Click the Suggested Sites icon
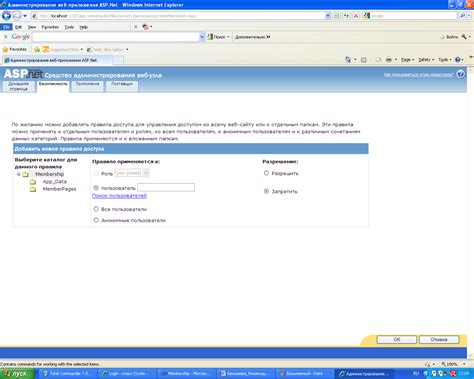Viewport: 474px width, 379px height. (46, 50)
